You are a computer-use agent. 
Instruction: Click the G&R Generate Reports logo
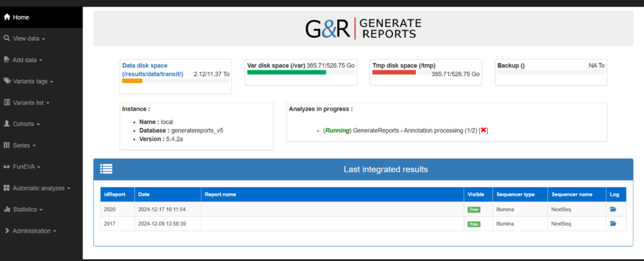point(363,28)
